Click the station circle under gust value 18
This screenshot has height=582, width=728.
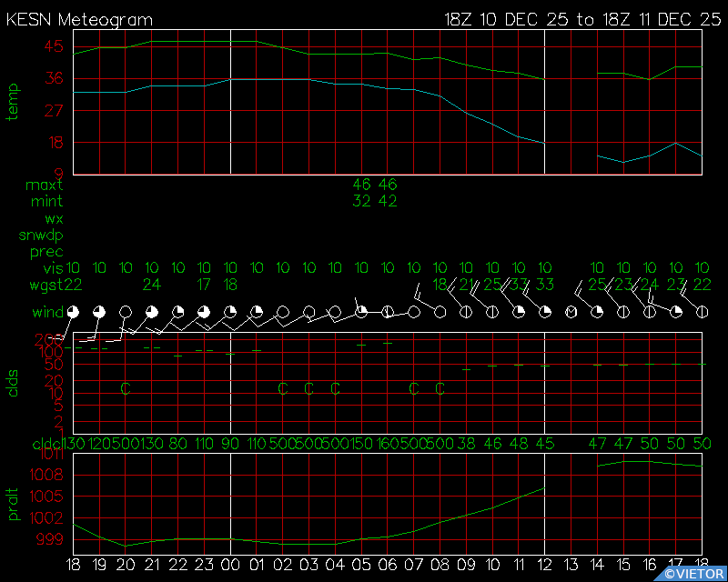click(440, 314)
